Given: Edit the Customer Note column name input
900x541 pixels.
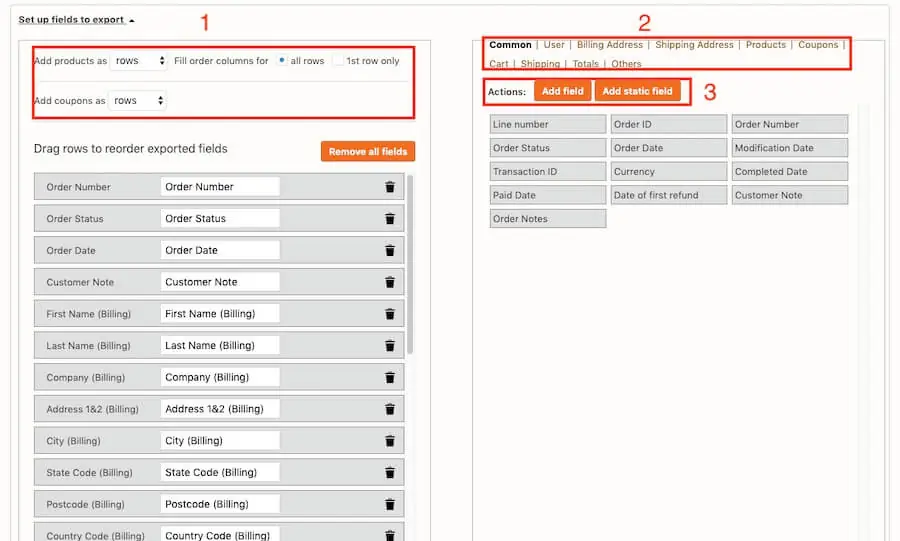Looking at the screenshot, I should point(220,282).
